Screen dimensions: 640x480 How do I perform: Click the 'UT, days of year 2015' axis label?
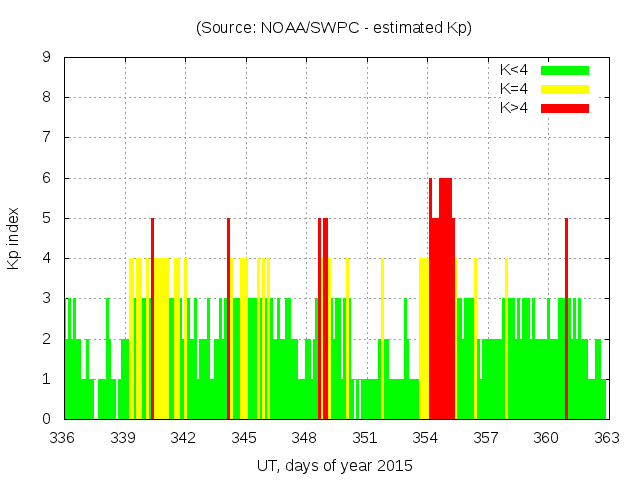[334, 465]
